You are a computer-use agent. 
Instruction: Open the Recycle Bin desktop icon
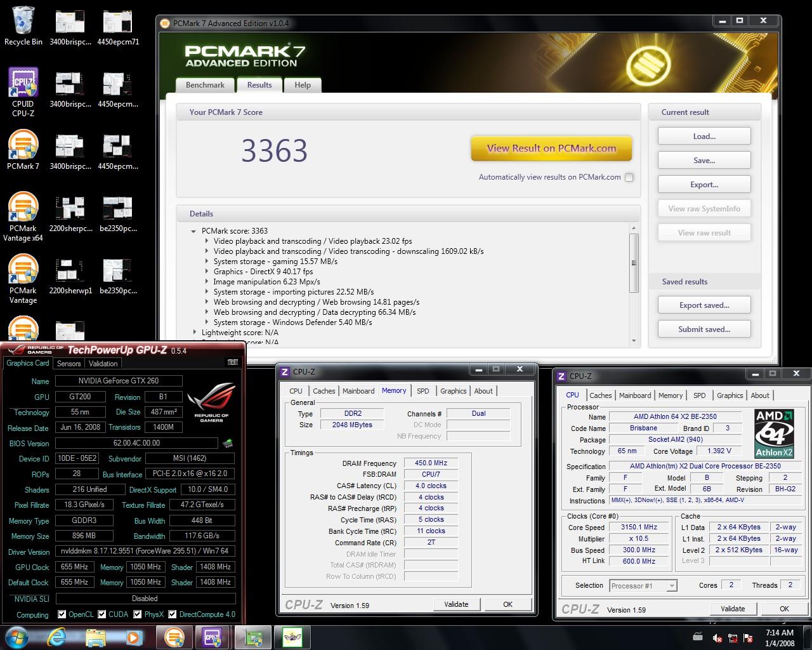23,25
